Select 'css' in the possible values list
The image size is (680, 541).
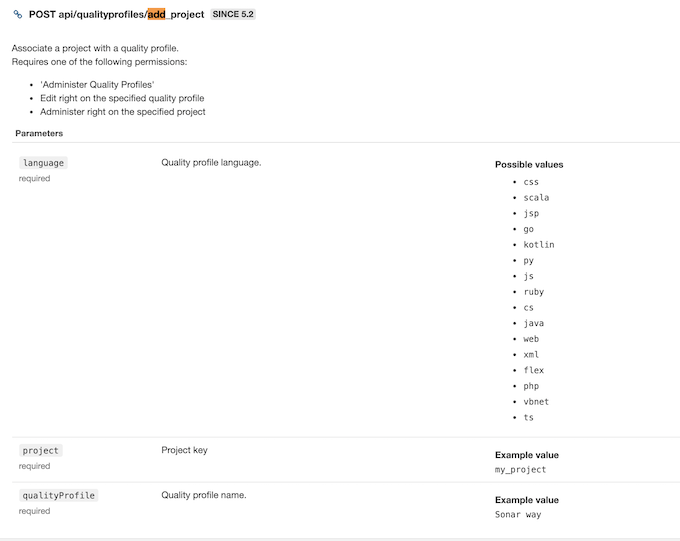coord(531,182)
